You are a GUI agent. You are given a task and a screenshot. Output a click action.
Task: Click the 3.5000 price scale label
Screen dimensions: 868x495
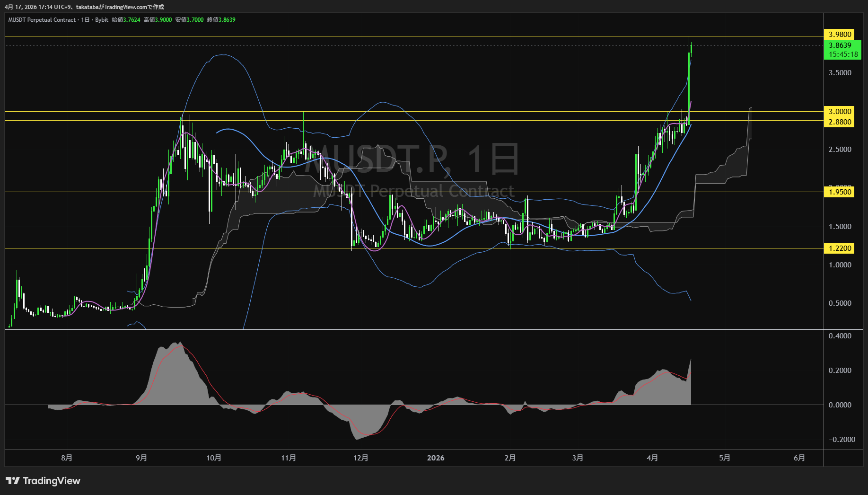[x=840, y=72]
